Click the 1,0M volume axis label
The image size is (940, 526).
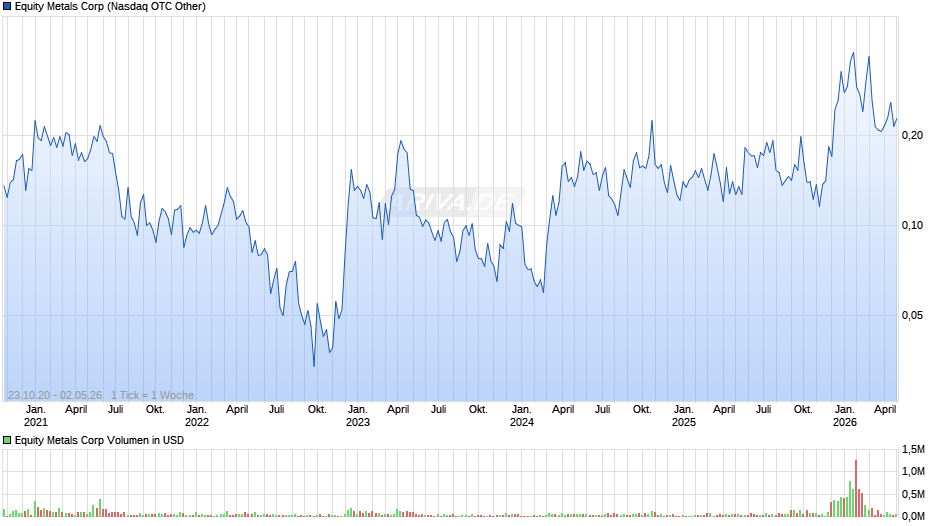914,471
